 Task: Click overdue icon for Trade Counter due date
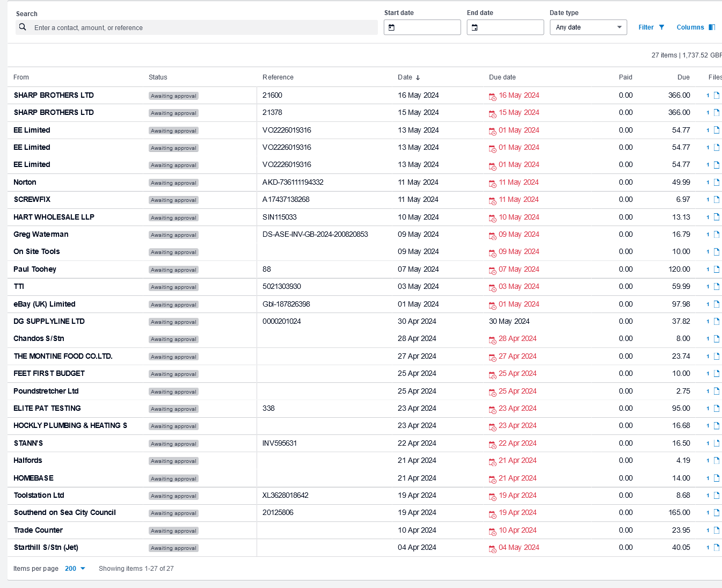[492, 532]
